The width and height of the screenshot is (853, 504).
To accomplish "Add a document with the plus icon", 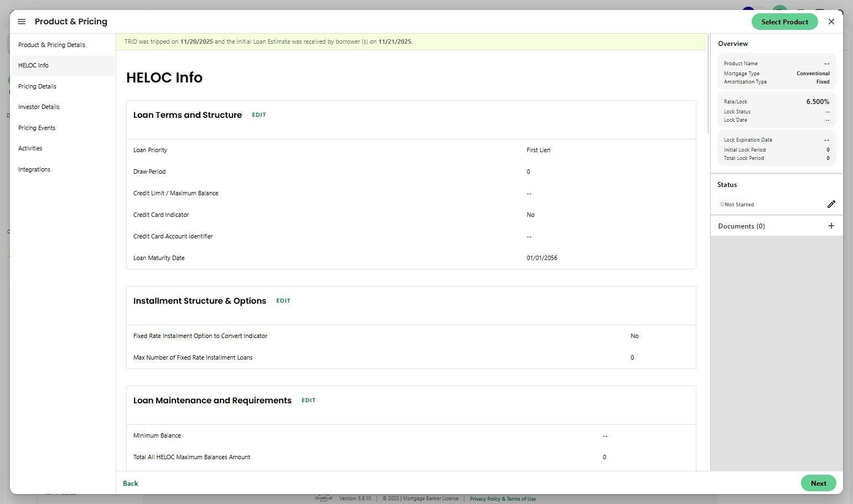I will [831, 226].
